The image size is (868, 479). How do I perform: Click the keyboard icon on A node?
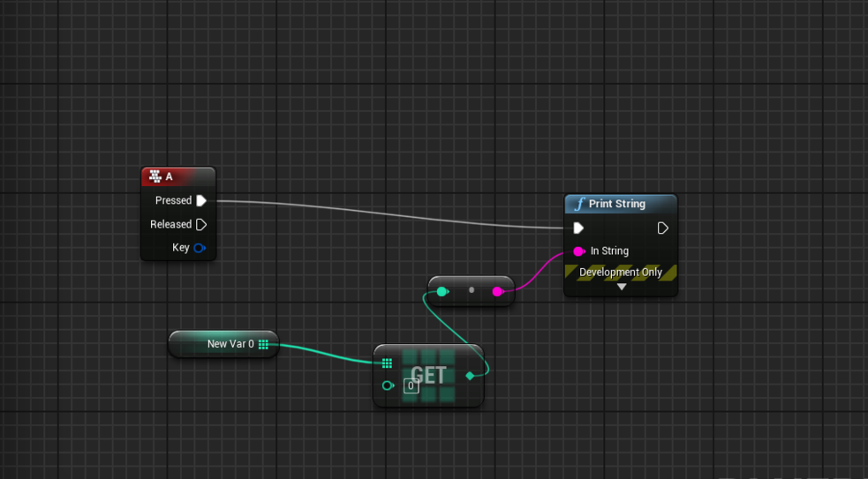click(x=155, y=176)
